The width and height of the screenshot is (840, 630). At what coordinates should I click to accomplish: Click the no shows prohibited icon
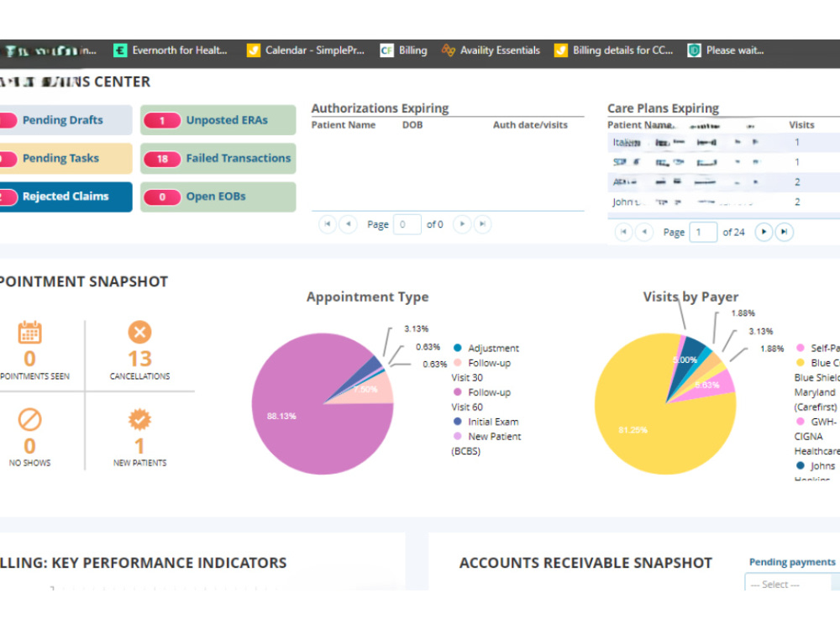pos(30,419)
